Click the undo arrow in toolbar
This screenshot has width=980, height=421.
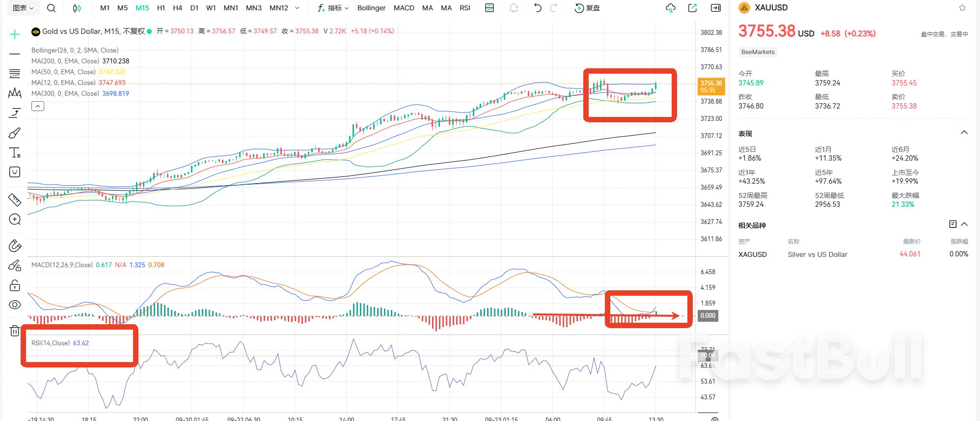pyautogui.click(x=538, y=8)
